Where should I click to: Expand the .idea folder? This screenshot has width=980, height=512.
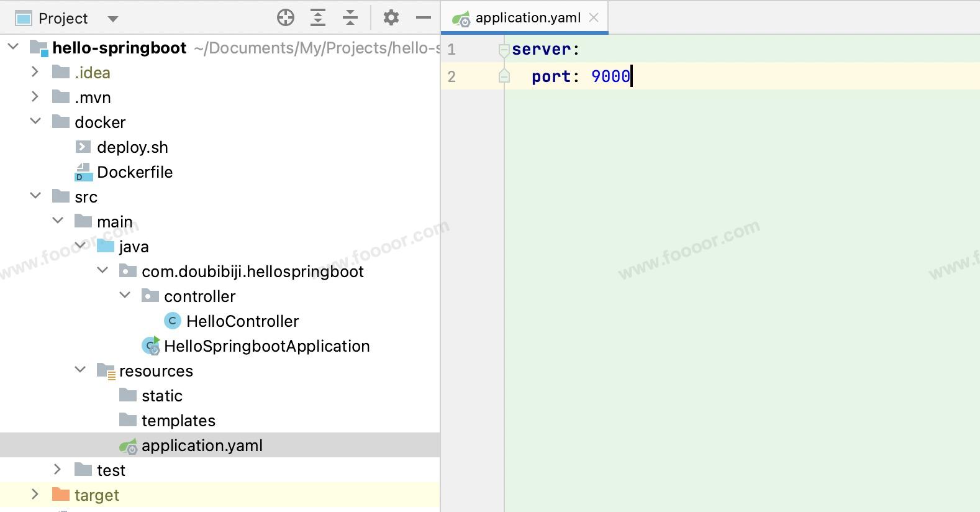pyautogui.click(x=35, y=72)
